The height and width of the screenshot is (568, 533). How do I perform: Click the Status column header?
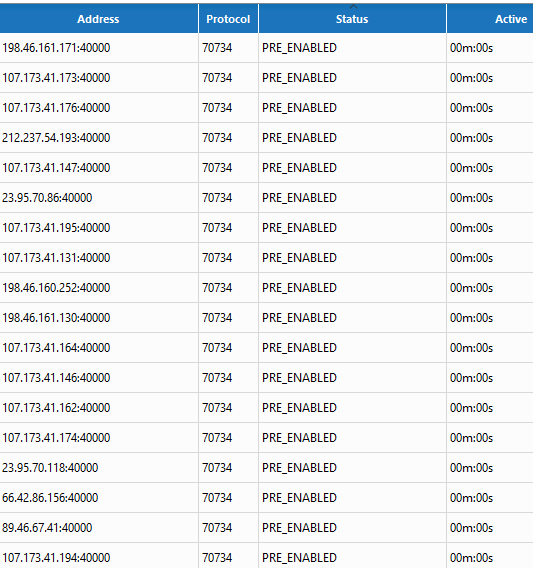coord(352,19)
